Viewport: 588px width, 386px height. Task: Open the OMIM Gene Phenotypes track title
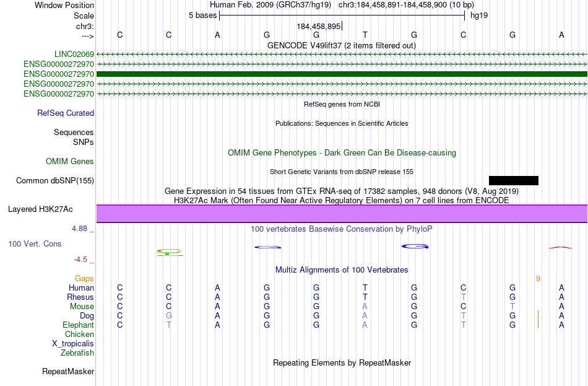(x=342, y=153)
